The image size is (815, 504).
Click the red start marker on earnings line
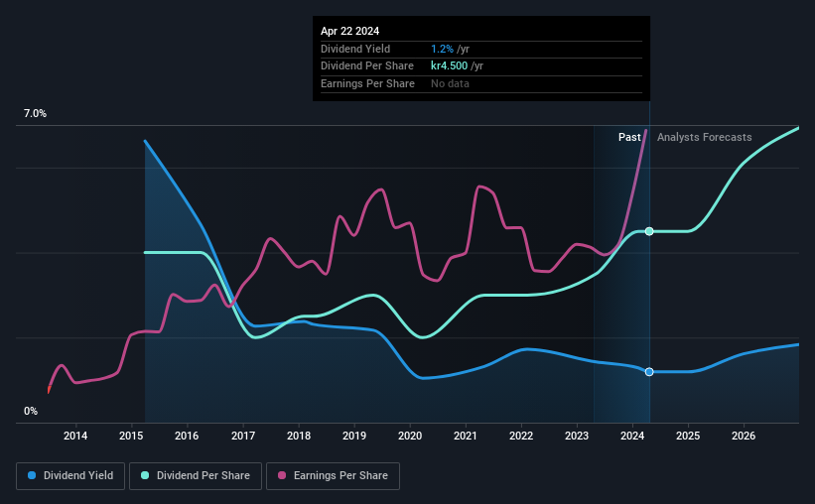[x=49, y=390]
